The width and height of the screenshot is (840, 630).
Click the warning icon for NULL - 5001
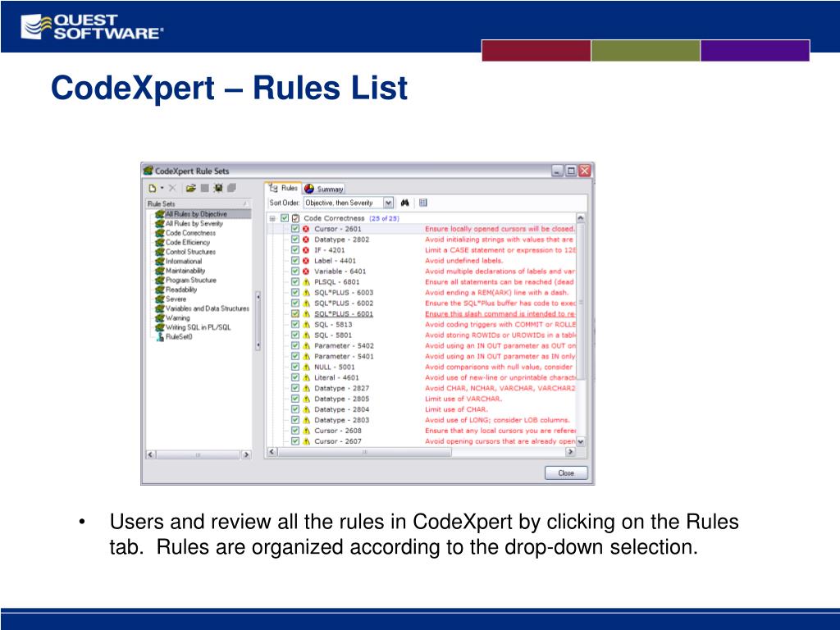pyautogui.click(x=307, y=367)
